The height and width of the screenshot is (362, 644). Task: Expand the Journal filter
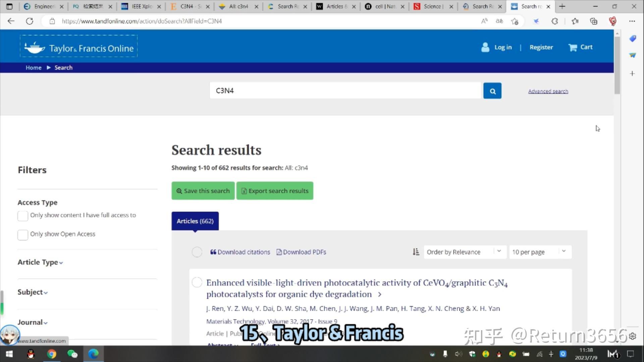click(x=33, y=322)
